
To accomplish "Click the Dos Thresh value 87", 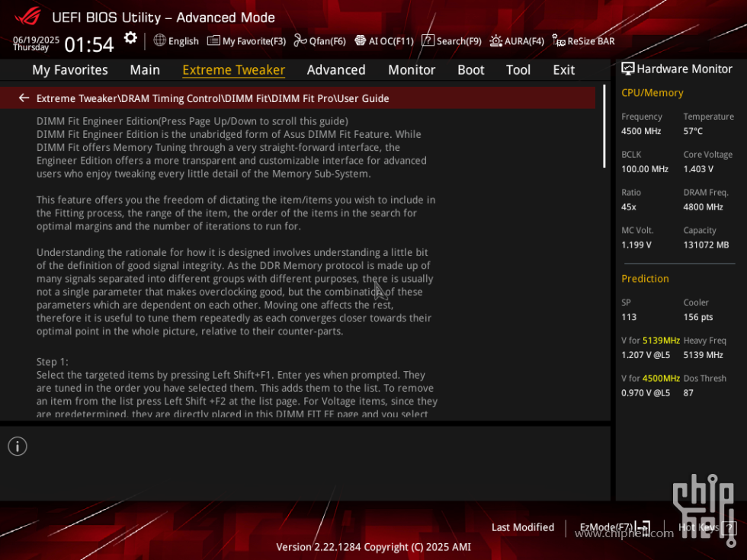I will coord(688,393).
